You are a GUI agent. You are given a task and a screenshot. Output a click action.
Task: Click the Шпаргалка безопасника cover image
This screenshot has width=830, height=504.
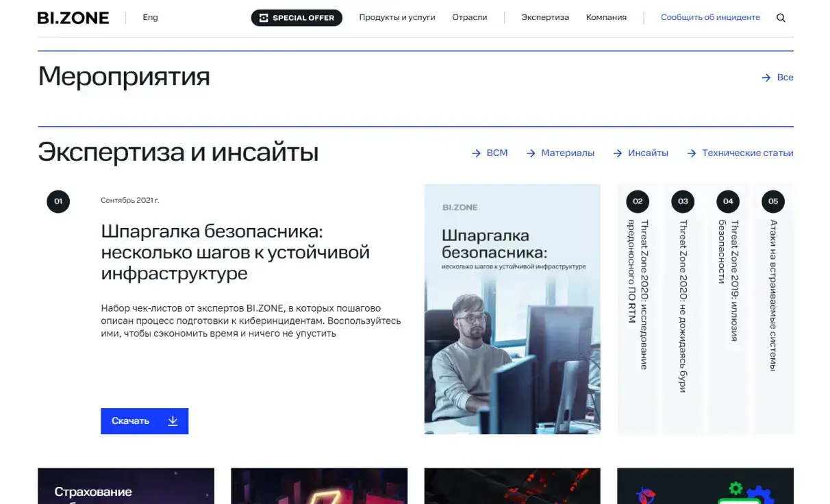[x=512, y=309]
